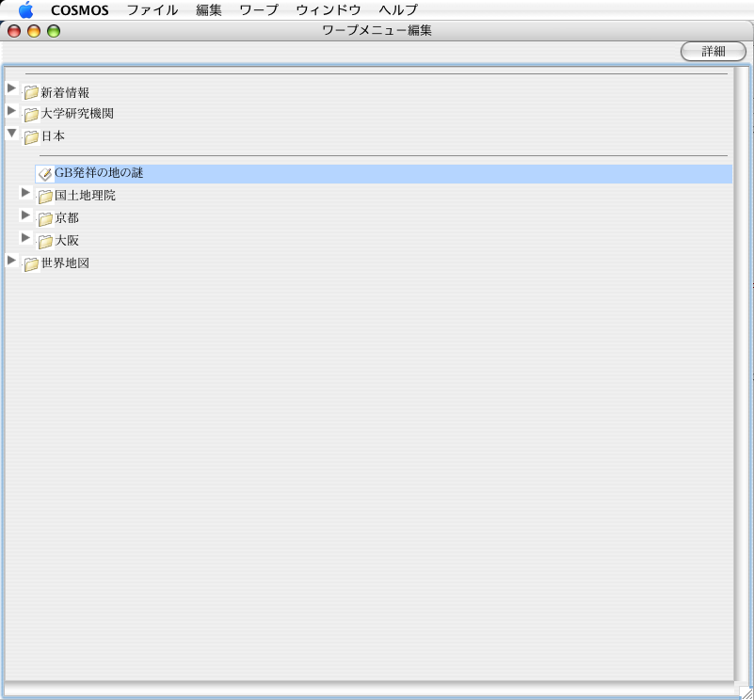
Task: Open the Apple menu
Action: click(x=25, y=10)
